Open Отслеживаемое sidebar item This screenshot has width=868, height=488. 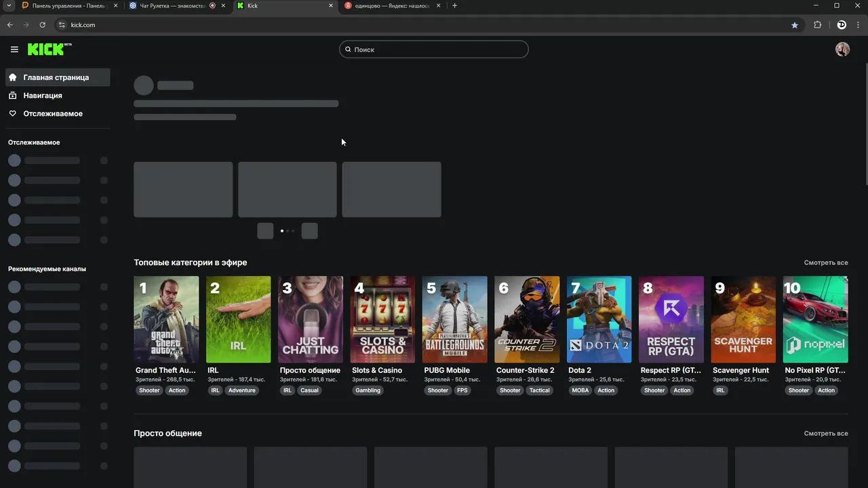click(58, 114)
